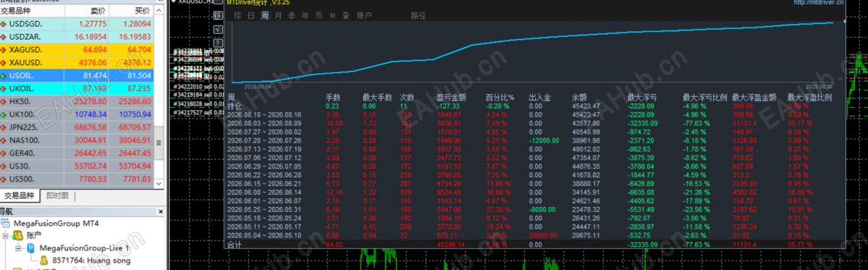868x270 pixels.
Task: Click the USDZAR. symbol arrow icon
Action: [x=4, y=37]
